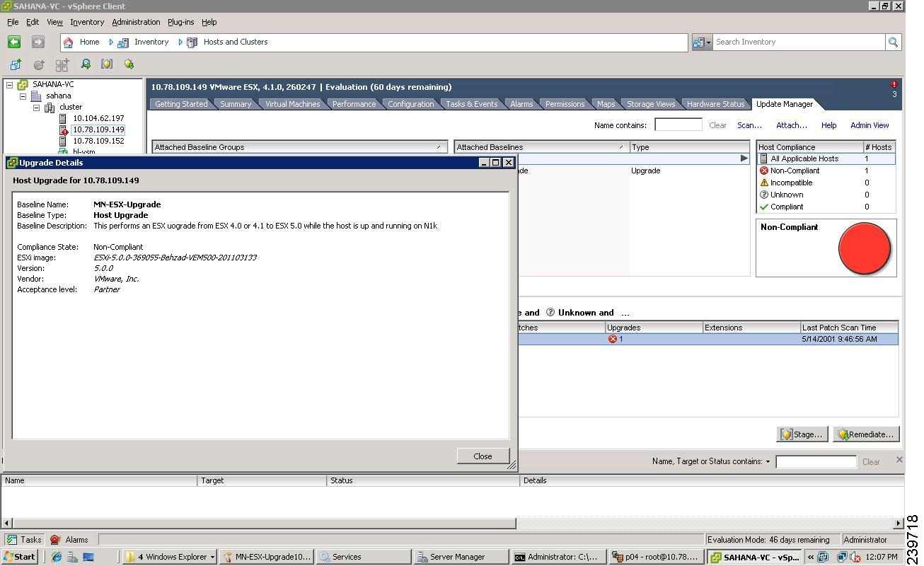
Task: Switch to the Hardware Status tab
Action: click(716, 104)
